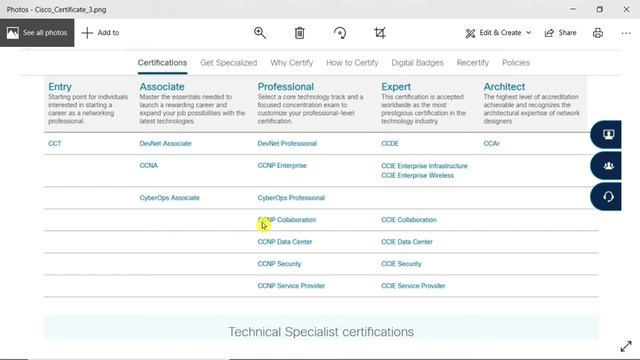The width and height of the screenshot is (640, 360).
Task: Open the CCNP Enterprise link
Action: pos(282,165)
